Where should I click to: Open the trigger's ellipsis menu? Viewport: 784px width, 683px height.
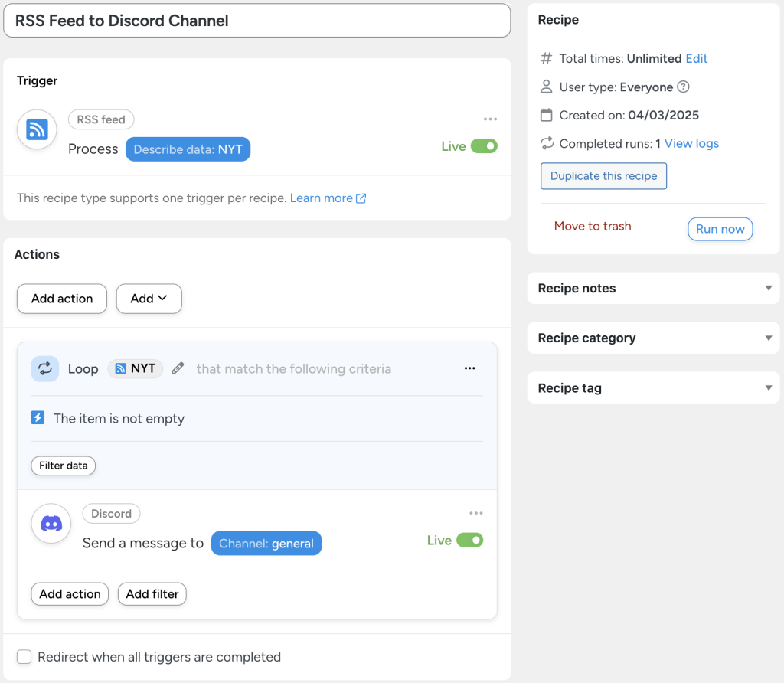coord(490,119)
